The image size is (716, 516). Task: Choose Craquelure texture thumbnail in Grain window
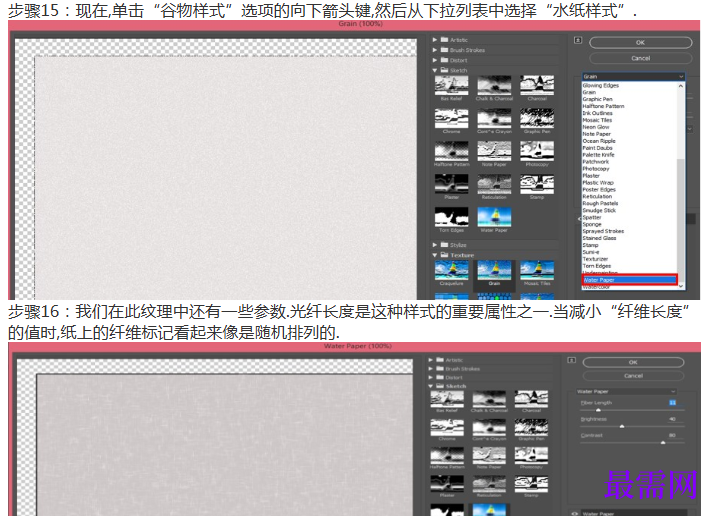(451, 270)
